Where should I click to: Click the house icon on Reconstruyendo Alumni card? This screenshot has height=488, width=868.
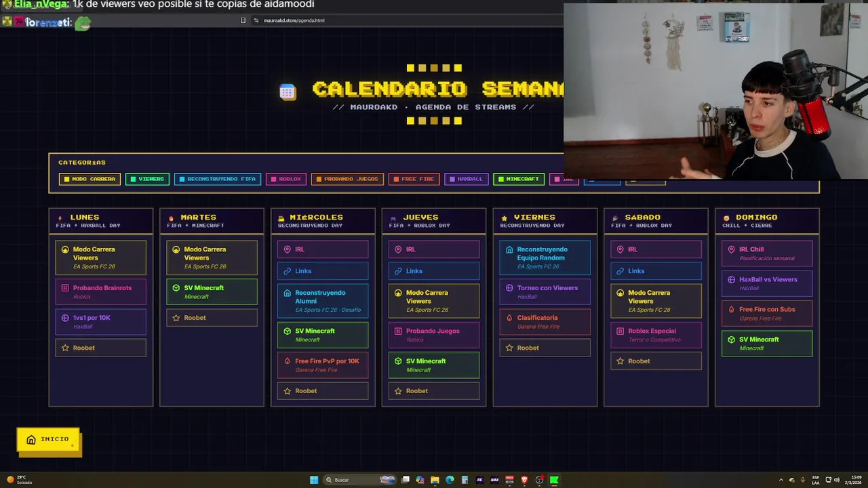(x=288, y=293)
